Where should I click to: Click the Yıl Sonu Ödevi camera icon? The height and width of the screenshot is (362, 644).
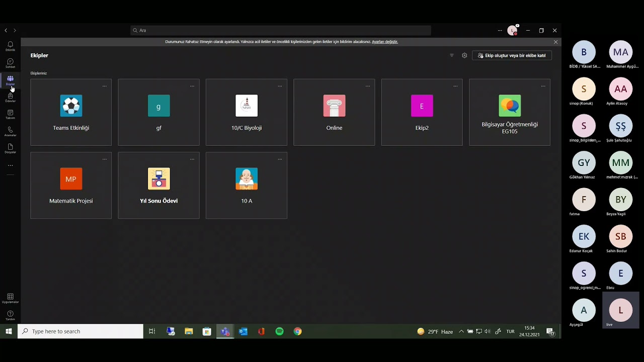[x=158, y=178]
